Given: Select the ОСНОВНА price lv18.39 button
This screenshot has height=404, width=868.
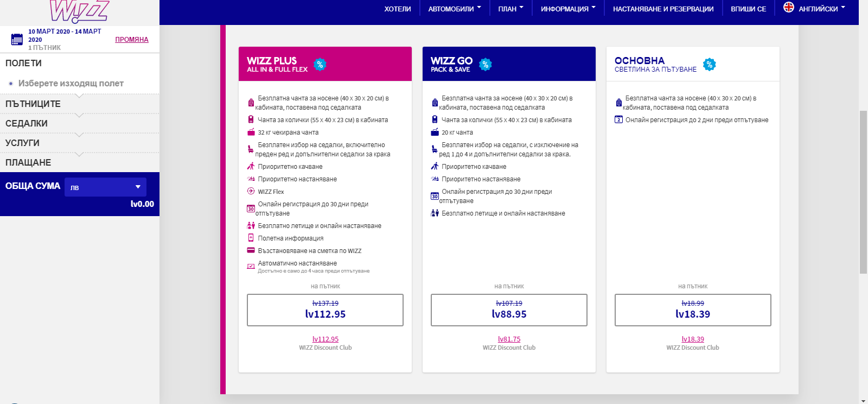Looking at the screenshot, I should [692, 310].
